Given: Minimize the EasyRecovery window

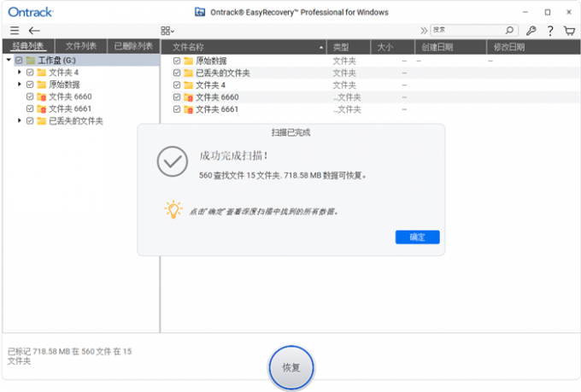Looking at the screenshot, I should (525, 12).
